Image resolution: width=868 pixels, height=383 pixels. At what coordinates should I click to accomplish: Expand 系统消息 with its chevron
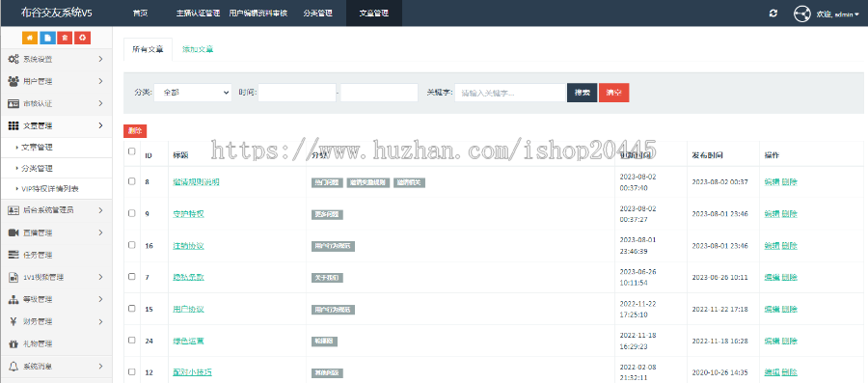(100, 366)
